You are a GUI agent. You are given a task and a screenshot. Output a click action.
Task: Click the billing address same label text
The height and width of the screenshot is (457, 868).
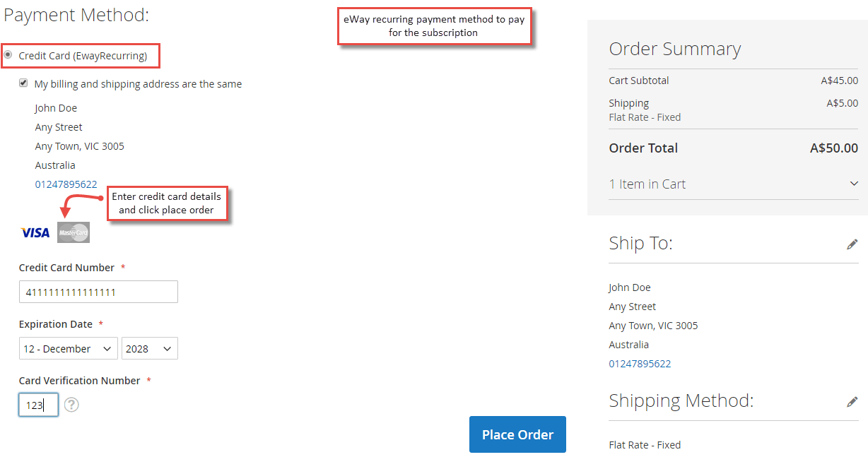138,84
